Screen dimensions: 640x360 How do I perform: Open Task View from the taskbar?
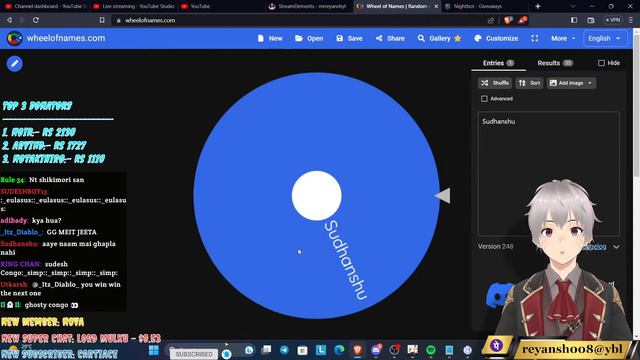[x=266, y=350]
